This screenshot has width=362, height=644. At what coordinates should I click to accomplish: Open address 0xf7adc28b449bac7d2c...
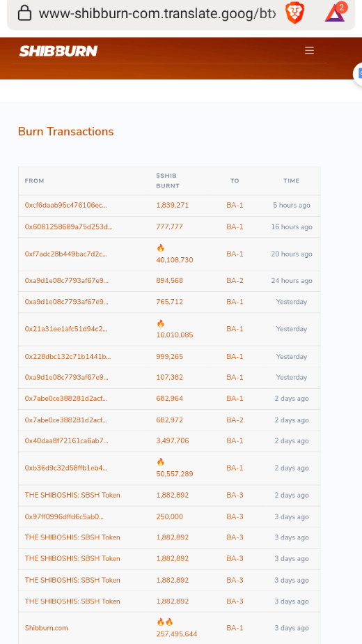pos(65,254)
